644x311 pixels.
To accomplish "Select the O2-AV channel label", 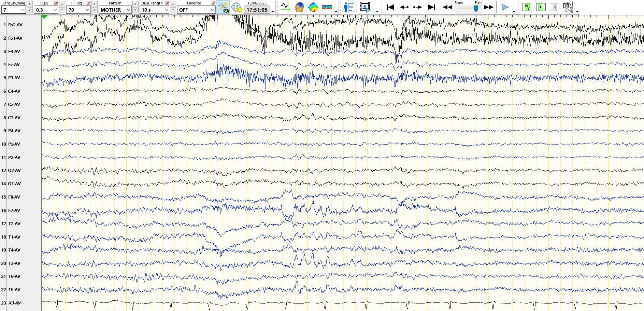I will tap(14, 171).
